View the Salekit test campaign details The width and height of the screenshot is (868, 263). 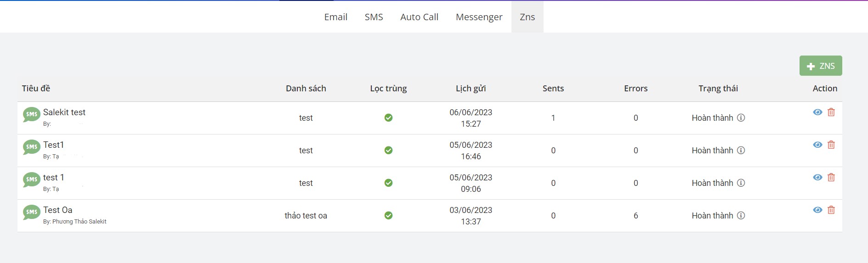817,112
